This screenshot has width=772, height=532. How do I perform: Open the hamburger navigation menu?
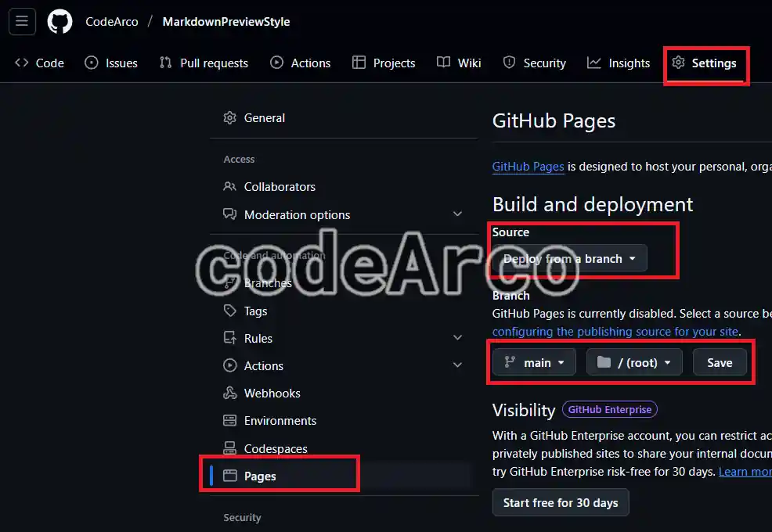[x=22, y=22]
